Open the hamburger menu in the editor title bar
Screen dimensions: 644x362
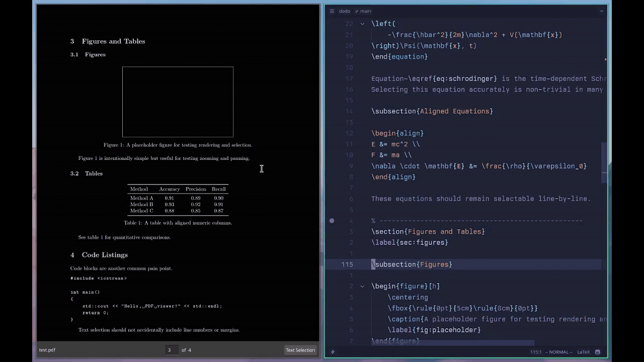332,11
